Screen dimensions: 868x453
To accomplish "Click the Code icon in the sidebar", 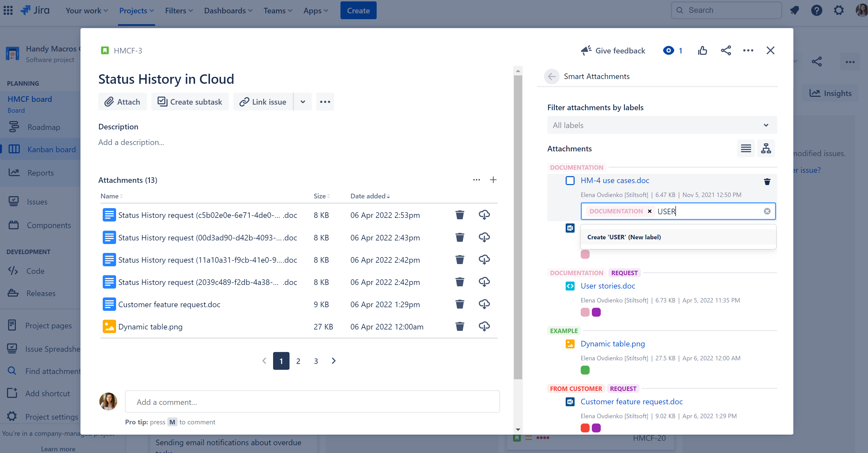I will tap(13, 271).
